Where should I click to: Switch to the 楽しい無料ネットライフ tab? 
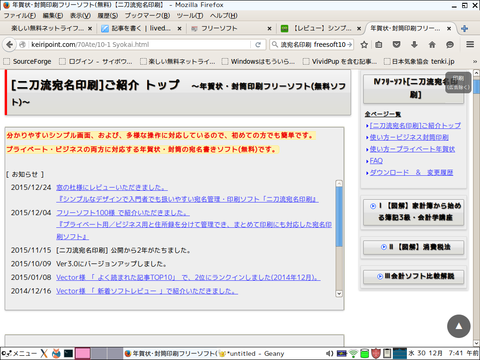tap(48, 29)
